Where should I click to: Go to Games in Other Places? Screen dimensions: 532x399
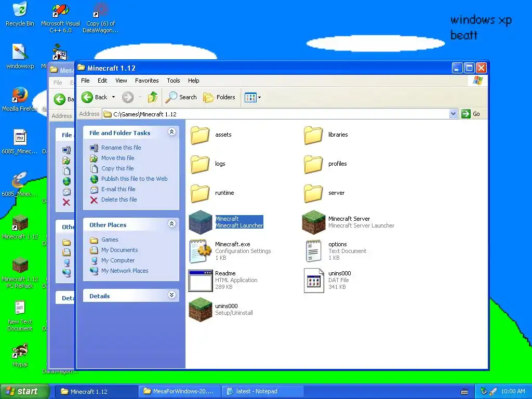[110, 240]
